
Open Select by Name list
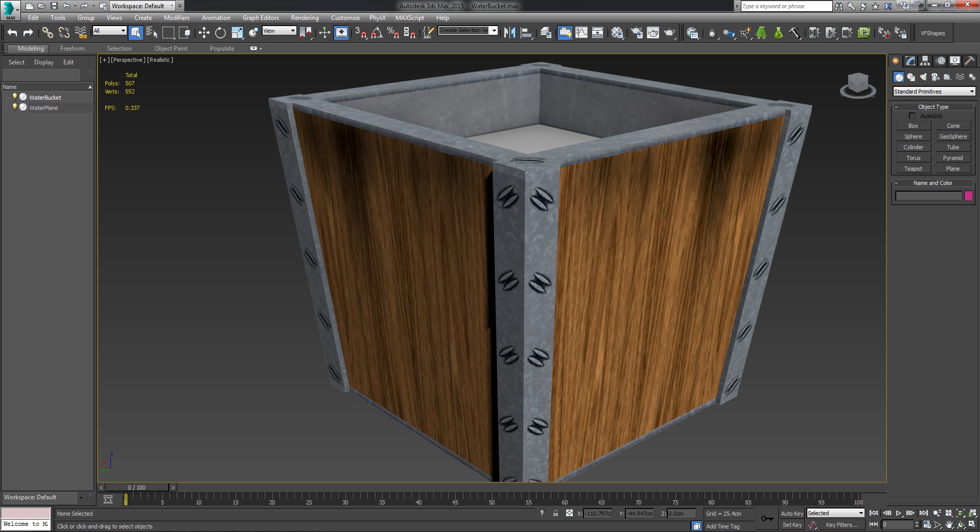(152, 33)
